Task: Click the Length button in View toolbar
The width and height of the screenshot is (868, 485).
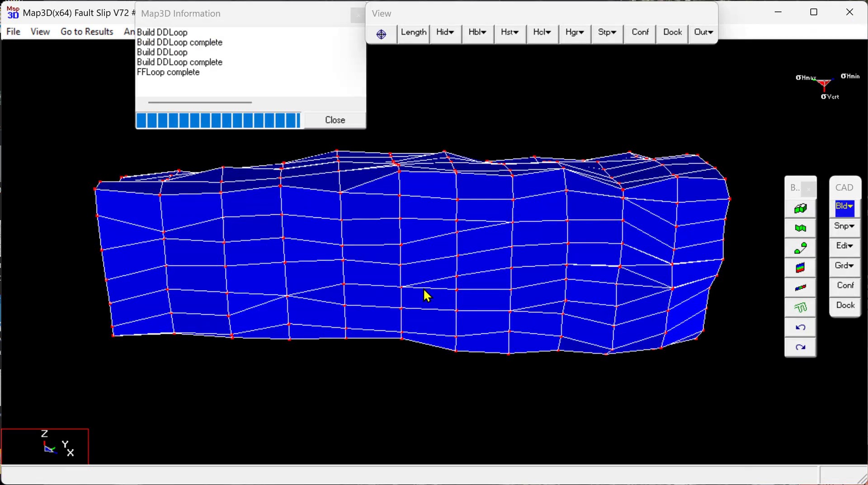Action: point(413,32)
